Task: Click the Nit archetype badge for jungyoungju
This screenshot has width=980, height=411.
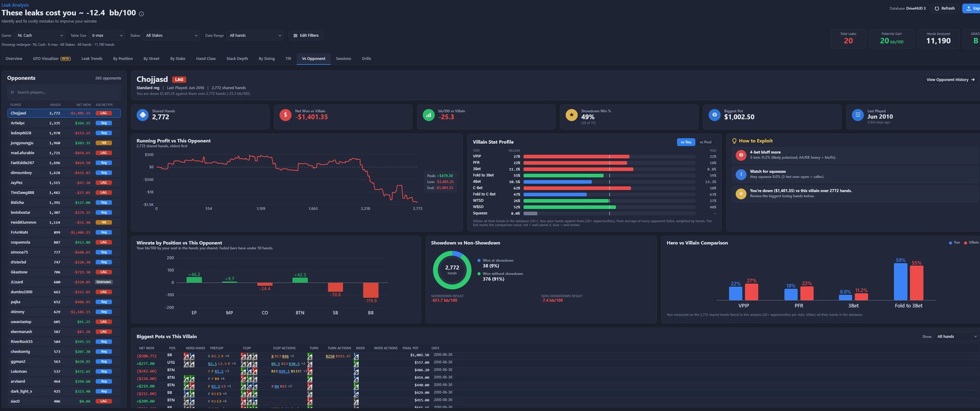Action: 103,143
